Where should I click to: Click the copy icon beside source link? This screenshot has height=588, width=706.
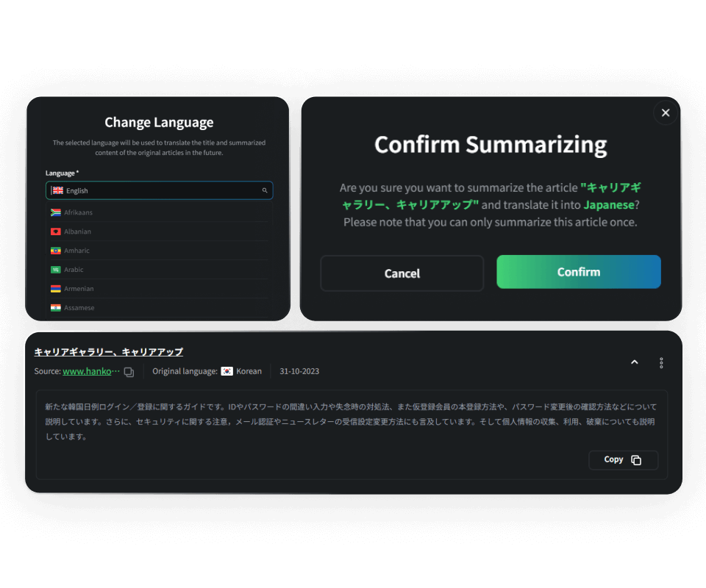coord(129,372)
